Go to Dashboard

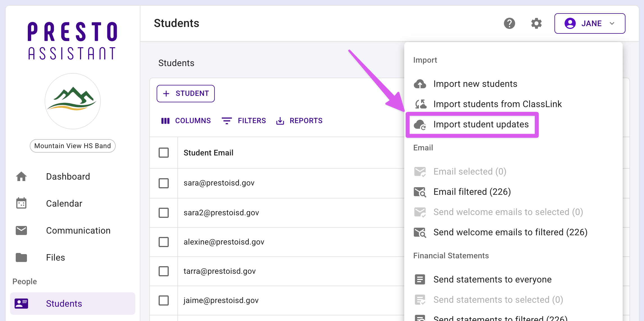tap(68, 177)
